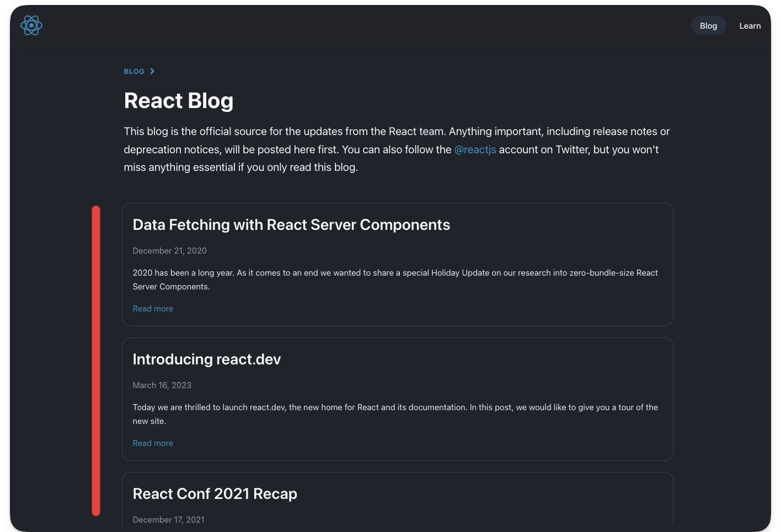781x532 pixels.
Task: Open the Introducing react.dev article
Action: (206, 359)
